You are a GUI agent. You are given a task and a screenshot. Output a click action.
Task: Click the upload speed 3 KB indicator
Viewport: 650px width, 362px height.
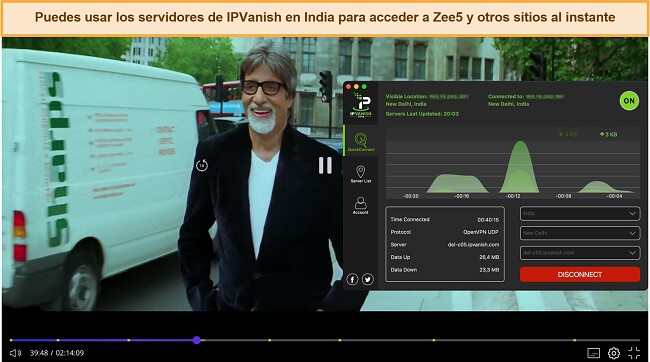click(609, 134)
